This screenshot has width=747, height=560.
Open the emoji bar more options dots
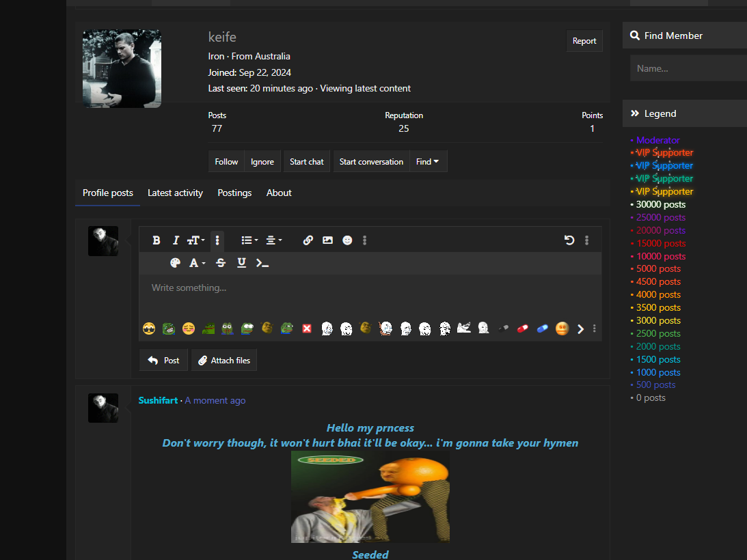pyautogui.click(x=594, y=328)
